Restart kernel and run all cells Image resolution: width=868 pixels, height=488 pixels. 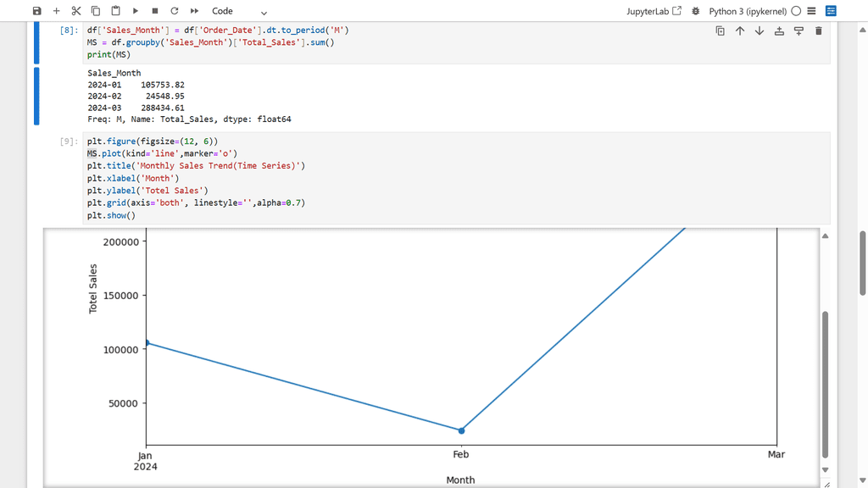pyautogui.click(x=194, y=11)
